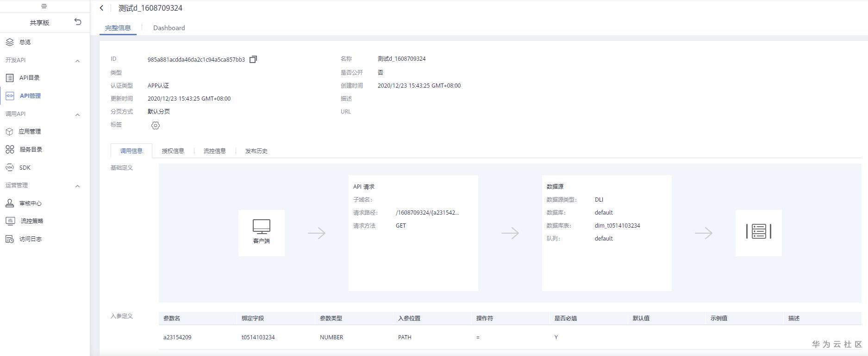Click the request path /1608709324/{a231542...

point(427,213)
